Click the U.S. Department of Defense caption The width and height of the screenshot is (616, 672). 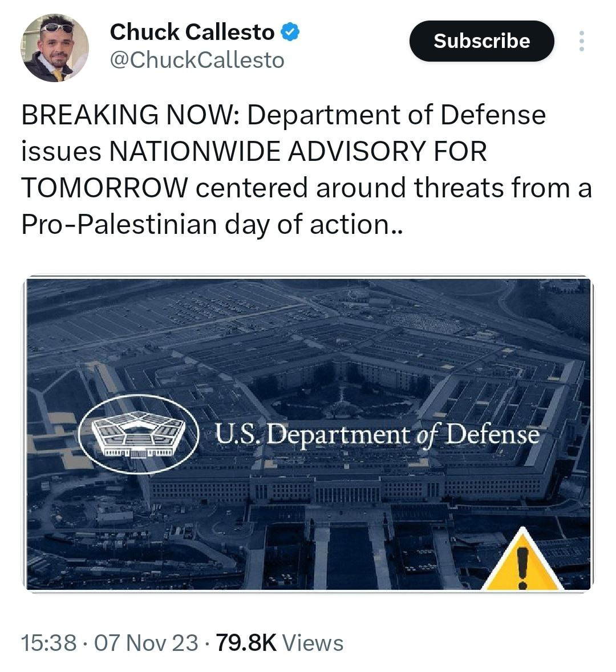click(377, 435)
